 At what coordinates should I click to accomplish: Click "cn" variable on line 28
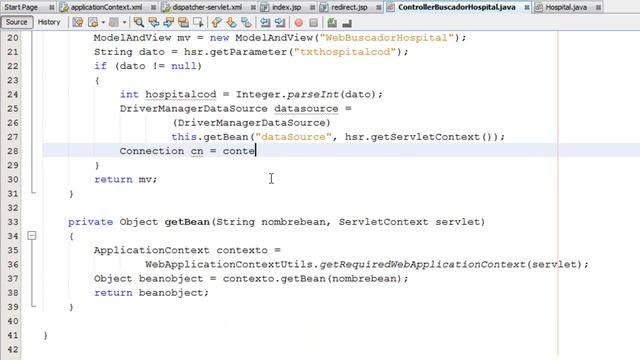197,151
